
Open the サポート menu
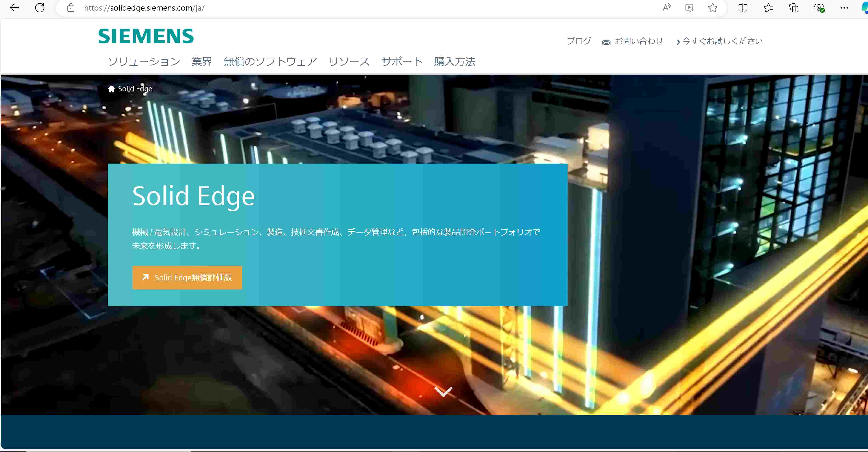[x=402, y=61]
